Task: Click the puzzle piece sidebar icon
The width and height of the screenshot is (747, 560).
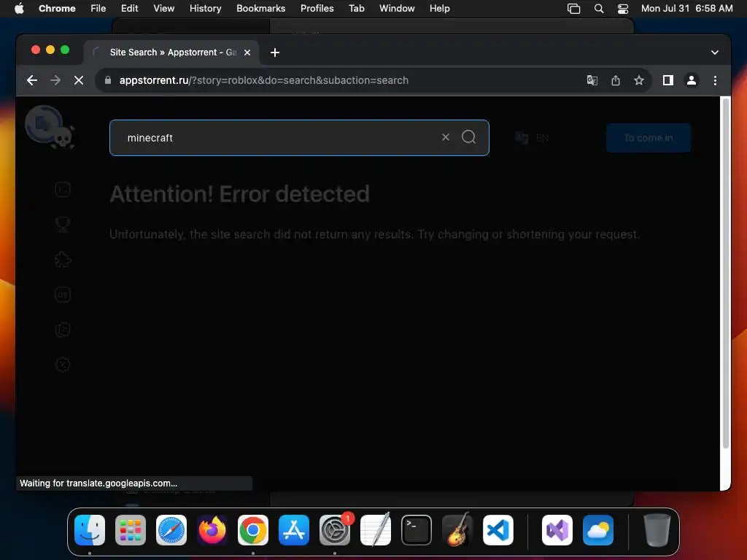Action: (x=63, y=260)
